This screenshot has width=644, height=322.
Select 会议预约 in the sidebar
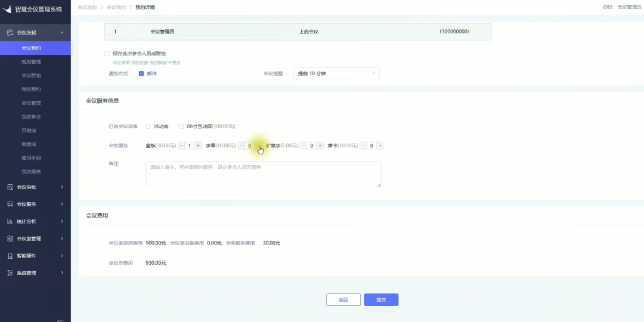click(35, 48)
